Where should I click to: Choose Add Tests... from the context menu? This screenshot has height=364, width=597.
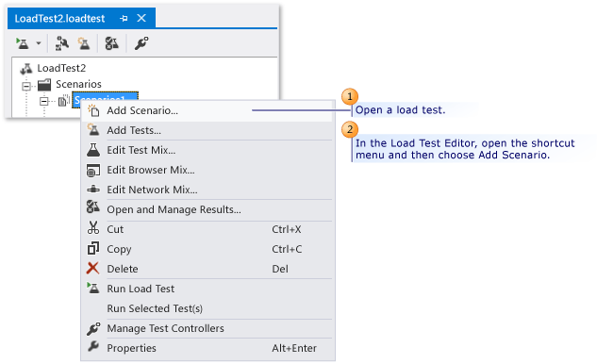[207, 130]
